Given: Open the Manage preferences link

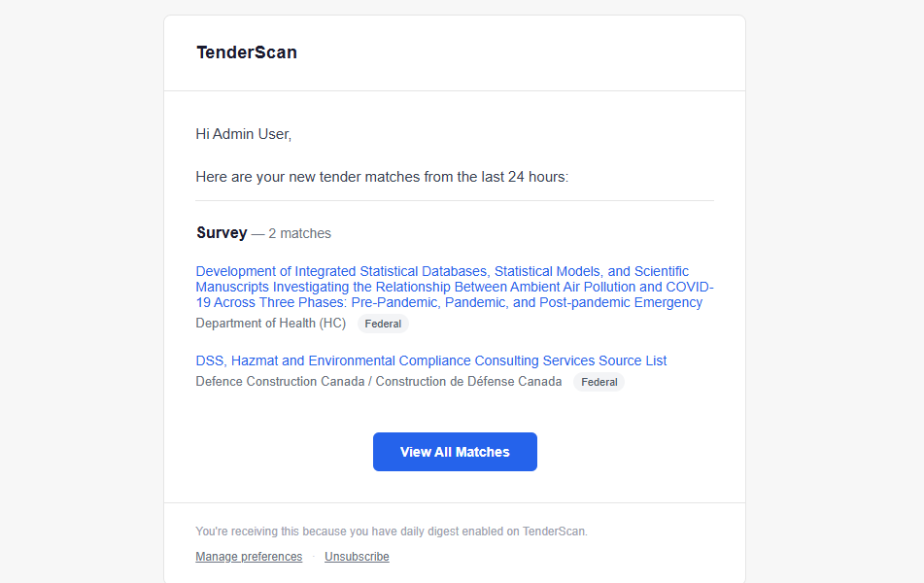Looking at the screenshot, I should (249, 557).
